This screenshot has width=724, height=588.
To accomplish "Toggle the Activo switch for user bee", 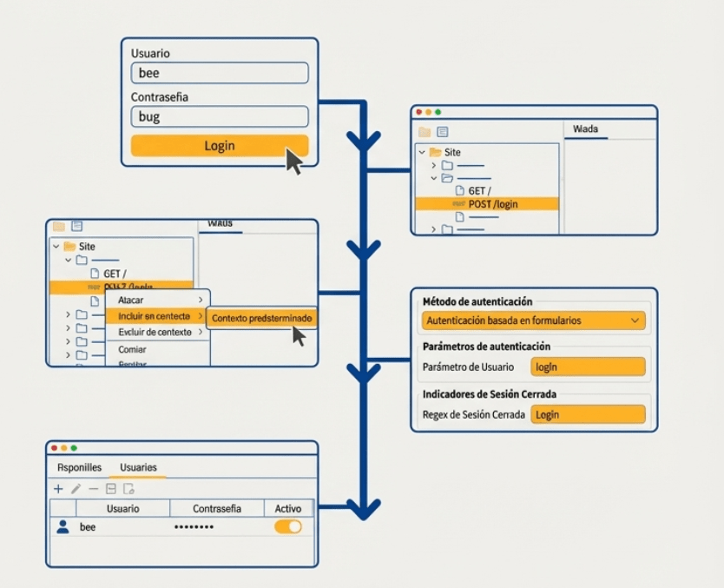I will click(288, 526).
